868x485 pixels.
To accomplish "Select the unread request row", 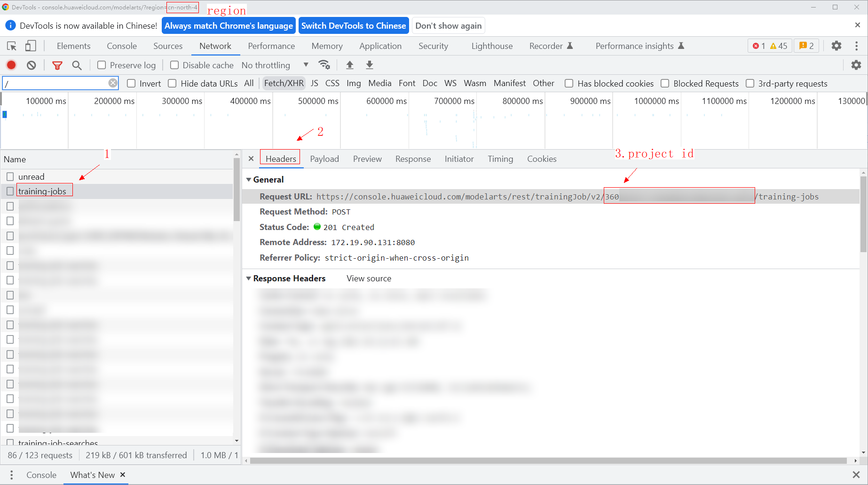I will (118, 176).
